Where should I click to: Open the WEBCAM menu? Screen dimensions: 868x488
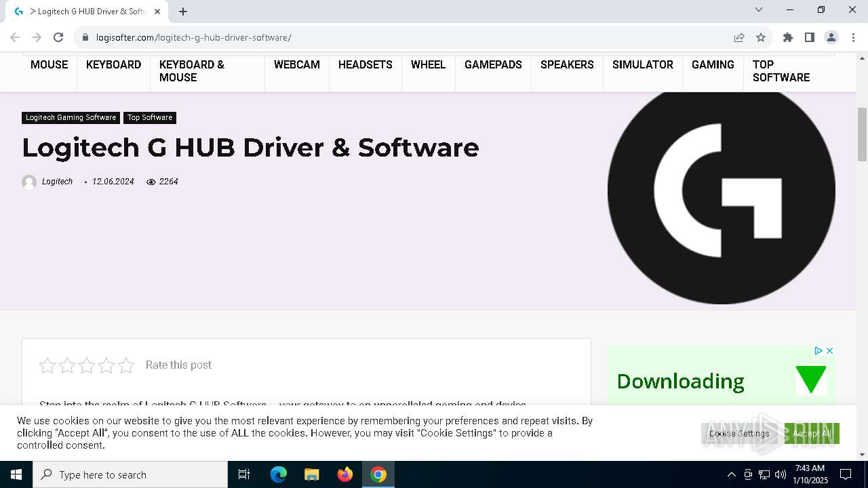pyautogui.click(x=297, y=64)
